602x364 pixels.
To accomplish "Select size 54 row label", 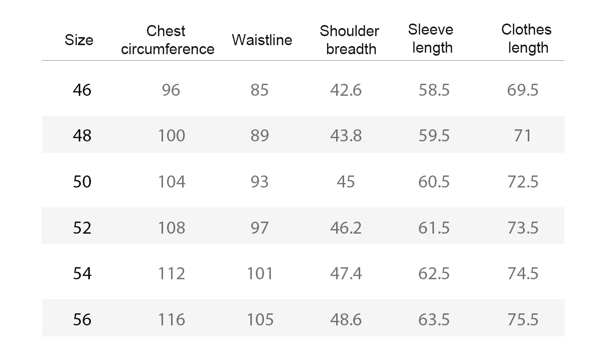I will (x=82, y=273).
